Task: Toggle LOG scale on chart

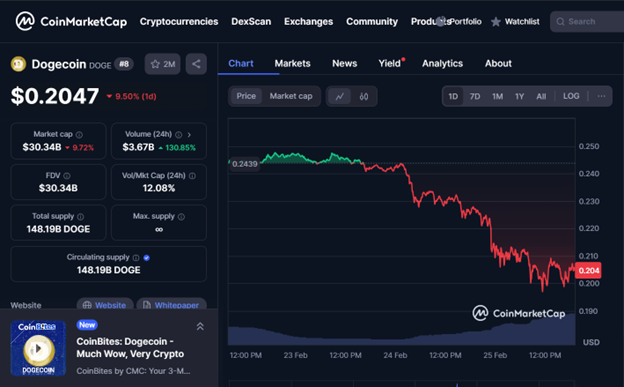Action: click(x=571, y=96)
